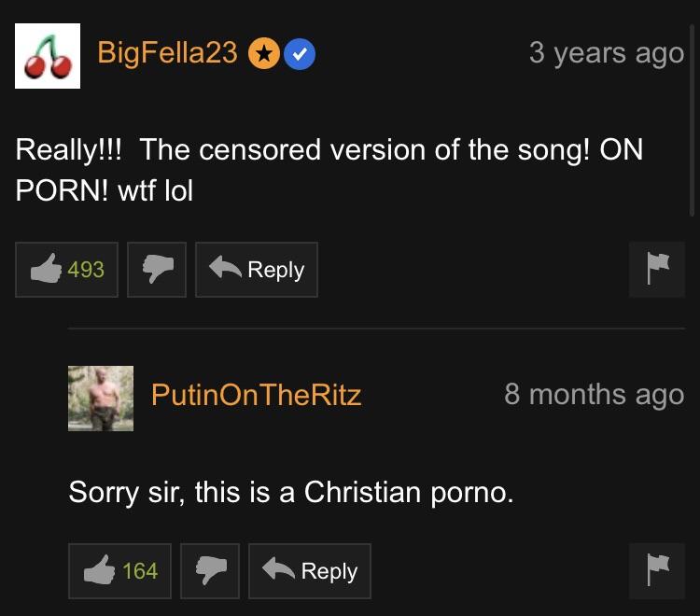Flag BigFella23's comment for review

pos(657,270)
